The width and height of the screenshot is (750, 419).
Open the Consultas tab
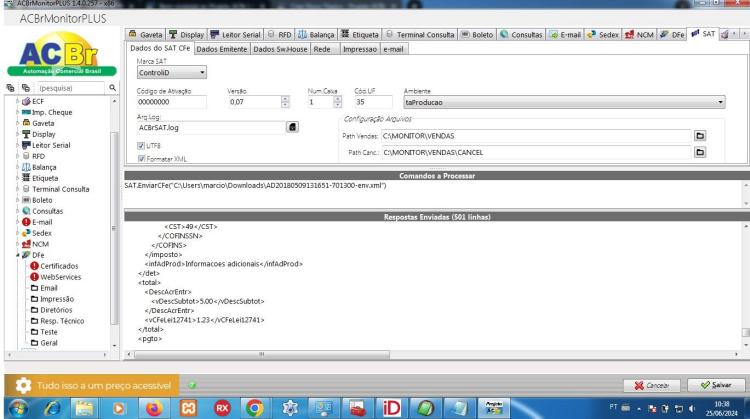521,34
